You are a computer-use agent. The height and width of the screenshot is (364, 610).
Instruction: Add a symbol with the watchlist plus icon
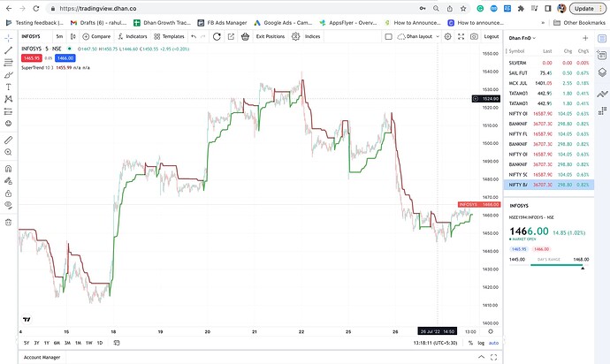585,38
